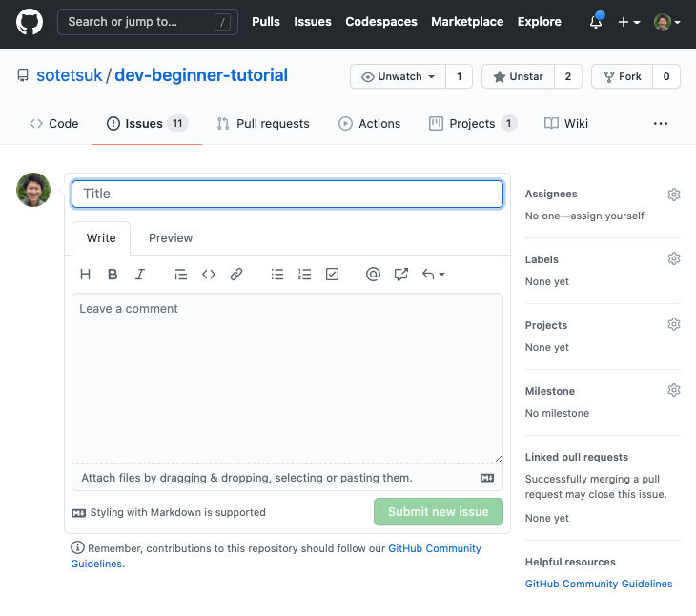
Task: Expand the more tabs ellipsis menu
Action: point(661,123)
